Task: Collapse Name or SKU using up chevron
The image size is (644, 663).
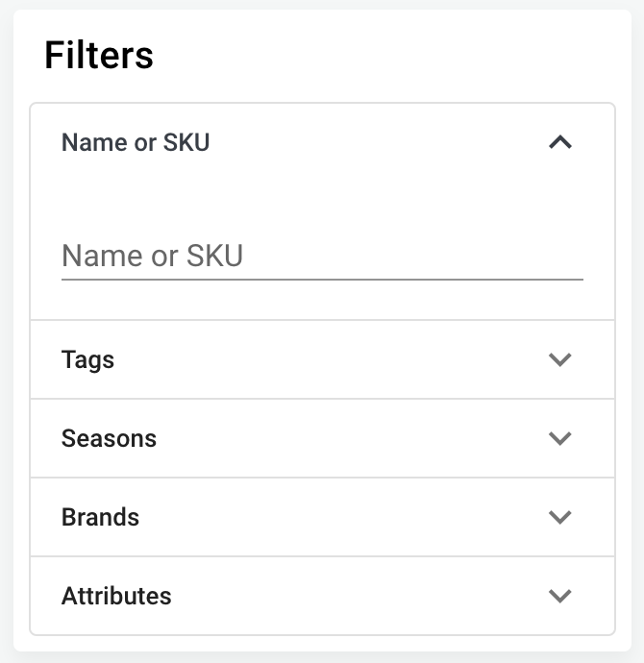Action: (559, 142)
